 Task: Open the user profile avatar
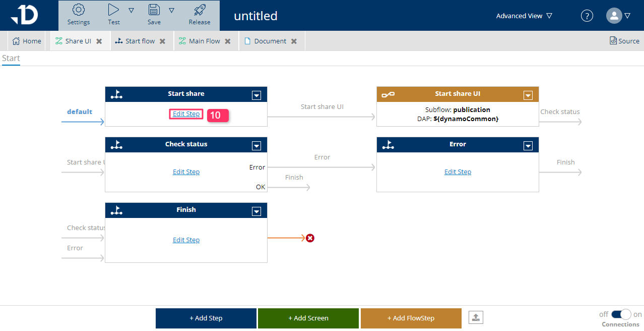pyautogui.click(x=614, y=16)
